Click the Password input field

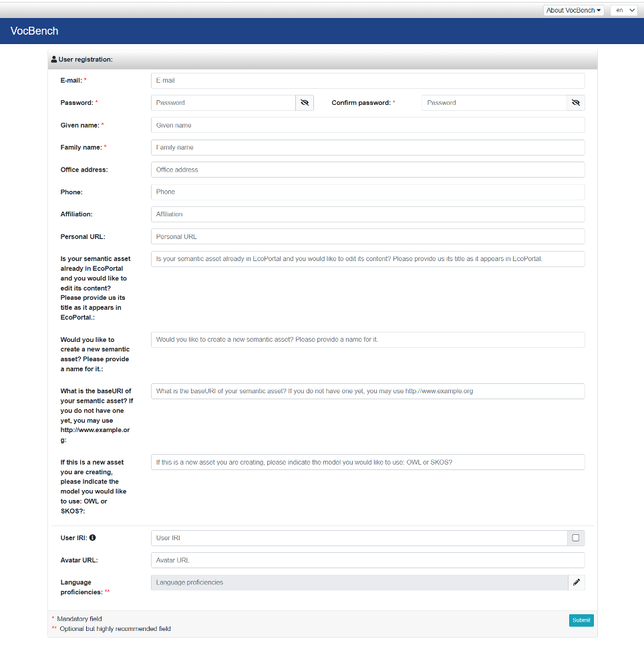pyautogui.click(x=223, y=102)
